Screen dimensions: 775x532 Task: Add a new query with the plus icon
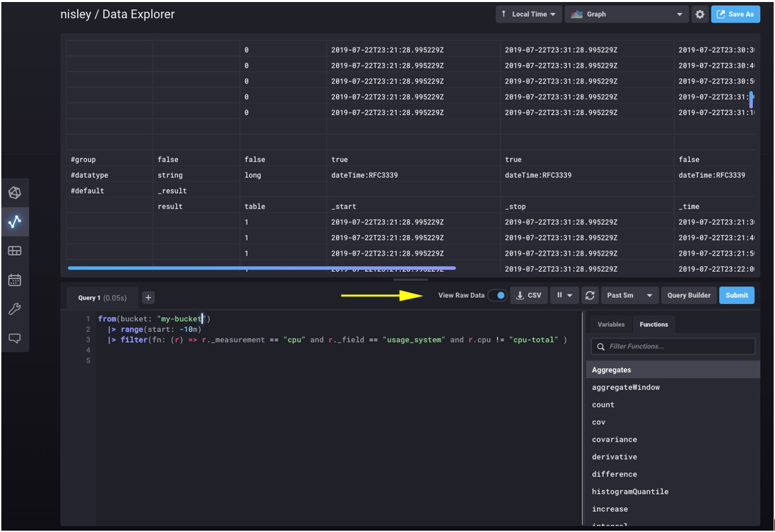pyautogui.click(x=148, y=297)
